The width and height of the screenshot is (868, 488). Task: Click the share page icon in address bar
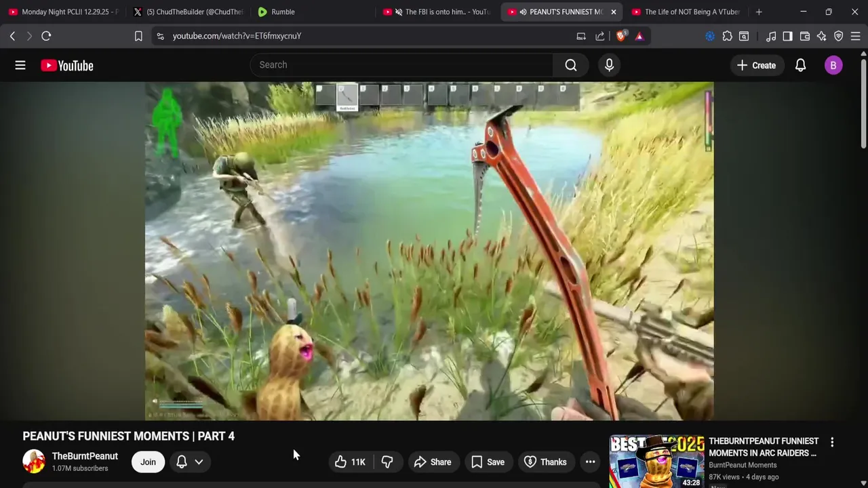coord(600,36)
